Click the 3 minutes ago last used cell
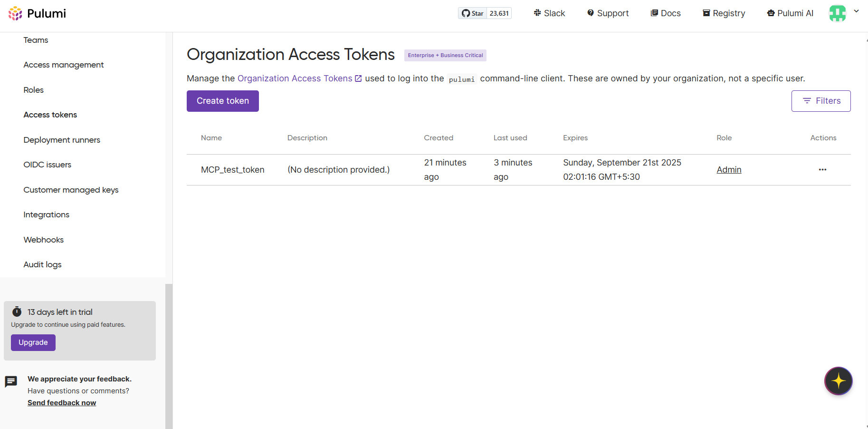The height and width of the screenshot is (429, 868). [x=513, y=170]
